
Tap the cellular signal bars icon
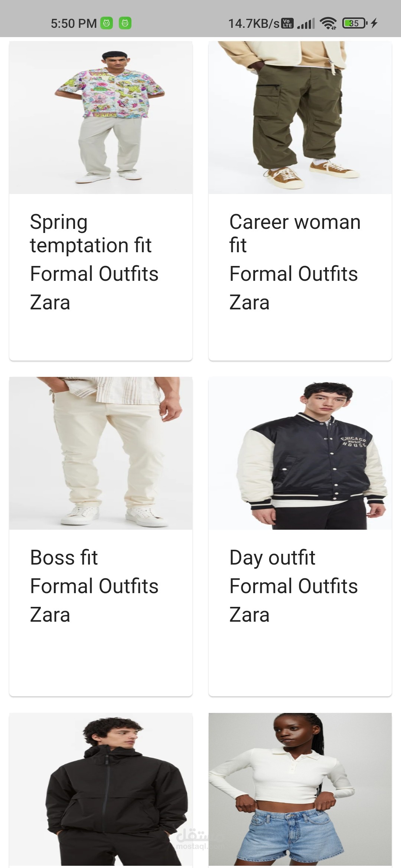coord(306,24)
